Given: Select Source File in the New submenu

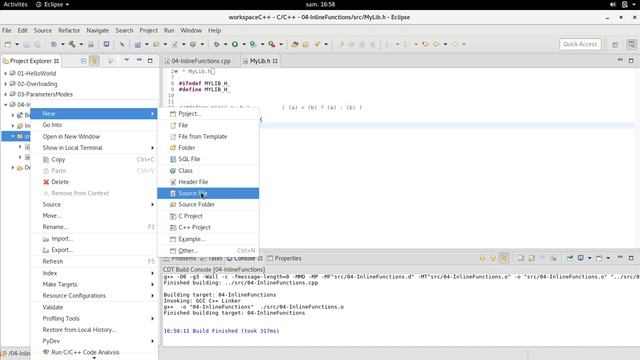Looking at the screenshot, I should click(x=208, y=193).
